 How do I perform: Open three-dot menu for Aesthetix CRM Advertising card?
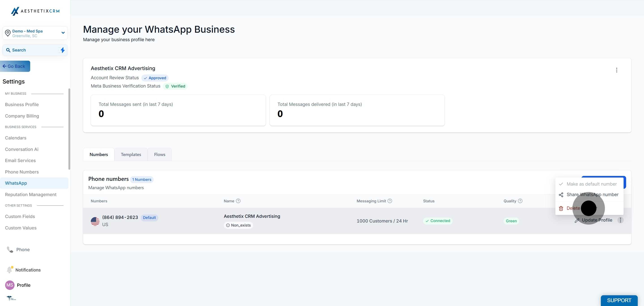pyautogui.click(x=616, y=70)
